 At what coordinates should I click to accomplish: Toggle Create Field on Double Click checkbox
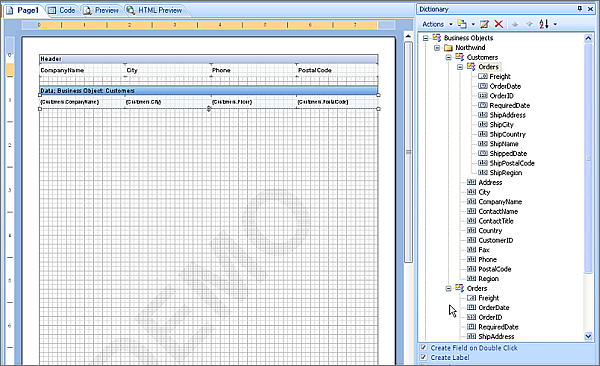[424, 348]
